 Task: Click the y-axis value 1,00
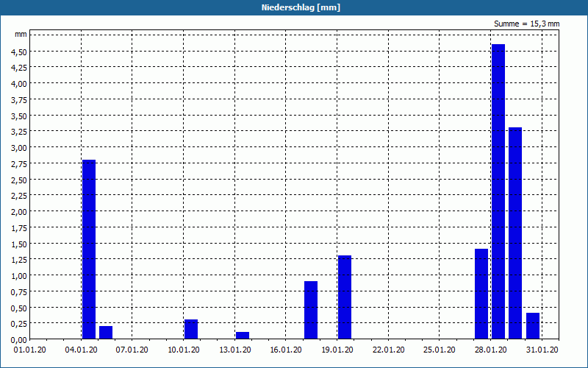point(19,276)
